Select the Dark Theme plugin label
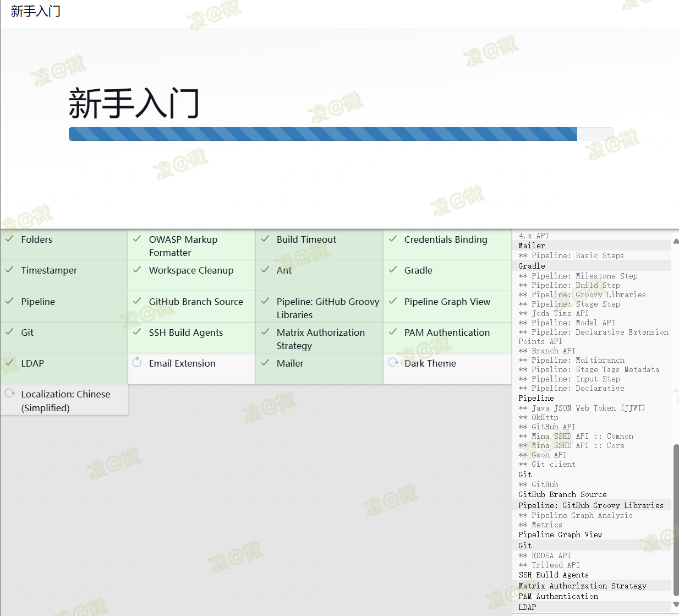 [x=430, y=363]
